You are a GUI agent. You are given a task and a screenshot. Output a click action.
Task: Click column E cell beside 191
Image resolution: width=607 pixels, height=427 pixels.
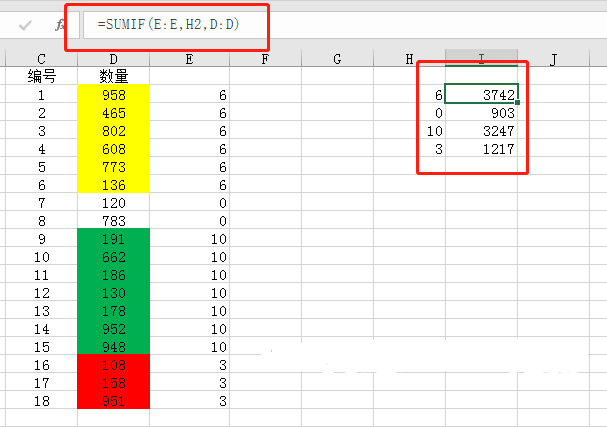[189, 238]
